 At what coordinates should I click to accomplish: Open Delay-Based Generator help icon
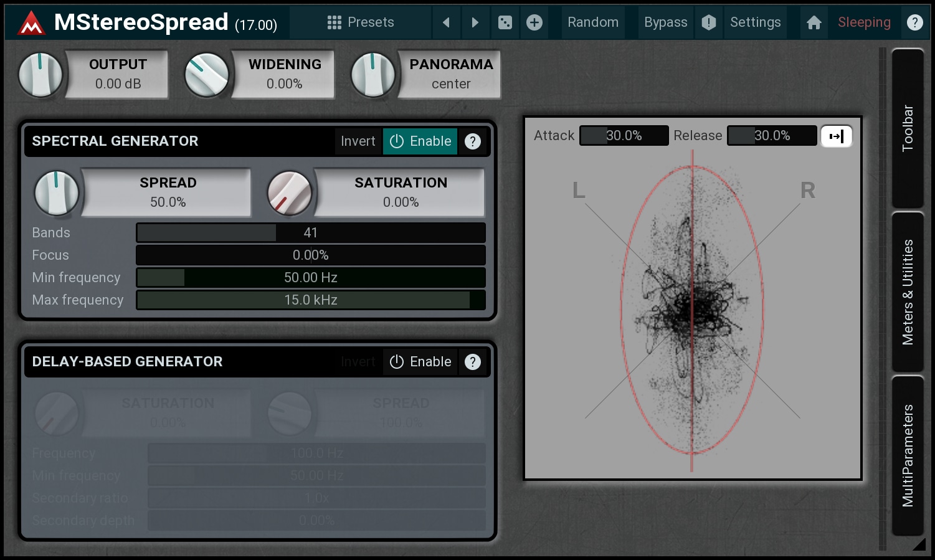click(473, 362)
